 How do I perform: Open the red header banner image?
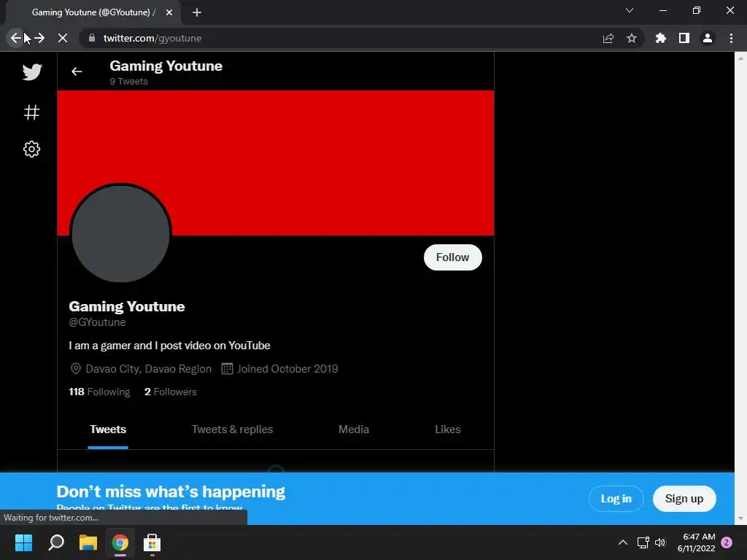pyautogui.click(x=275, y=163)
